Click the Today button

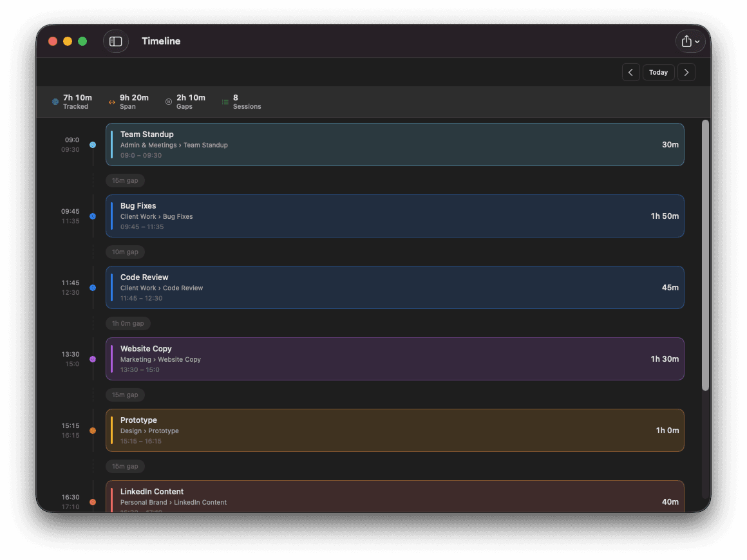pos(658,72)
